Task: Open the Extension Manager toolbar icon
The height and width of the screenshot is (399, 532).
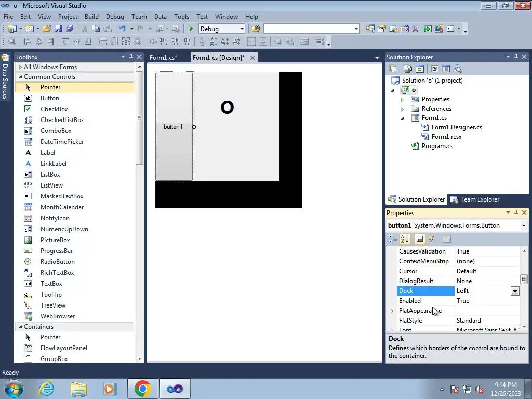Action: point(438,29)
